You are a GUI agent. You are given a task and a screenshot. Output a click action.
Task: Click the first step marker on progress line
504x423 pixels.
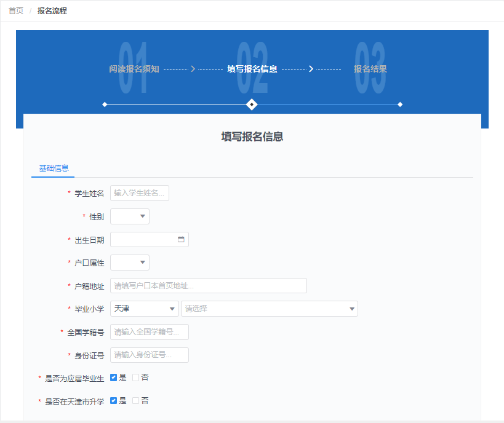click(x=105, y=105)
